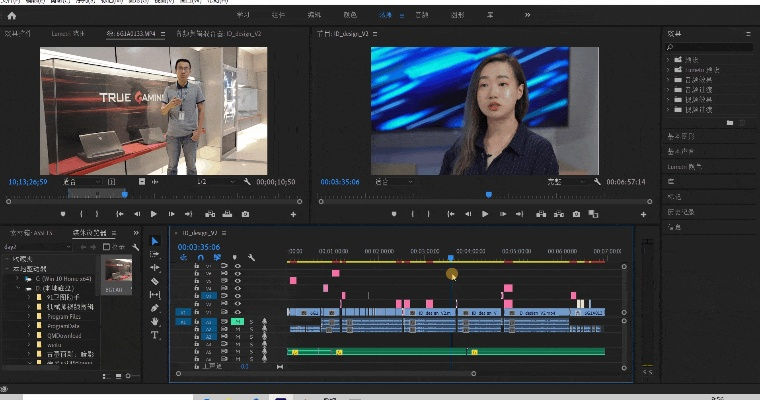Open Program monitor playback resolution dropdown
The image size is (760, 400).
pos(565,183)
